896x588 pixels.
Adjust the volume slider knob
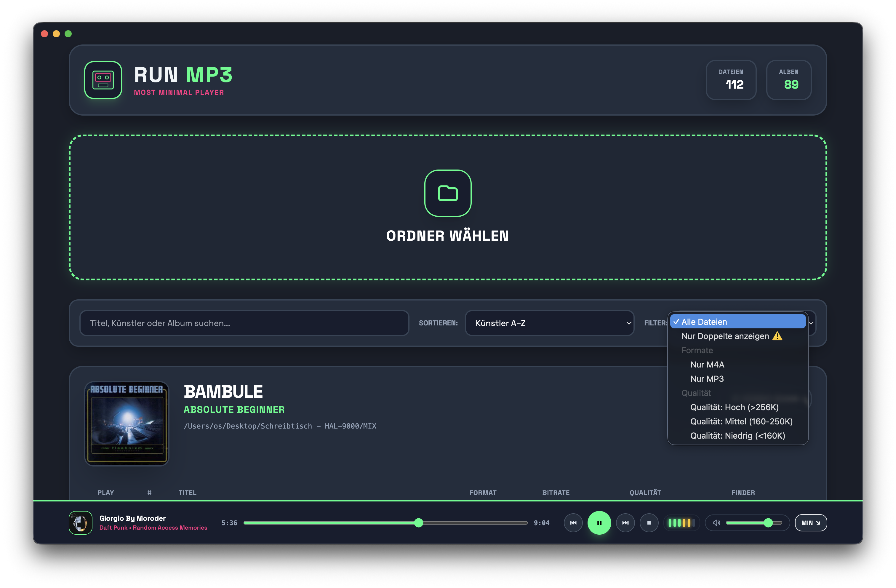point(768,523)
